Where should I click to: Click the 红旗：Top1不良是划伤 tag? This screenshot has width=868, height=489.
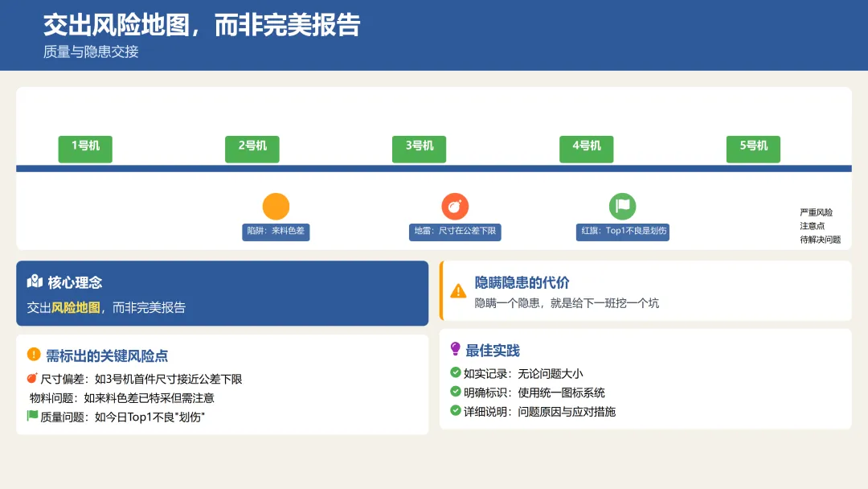623,232
